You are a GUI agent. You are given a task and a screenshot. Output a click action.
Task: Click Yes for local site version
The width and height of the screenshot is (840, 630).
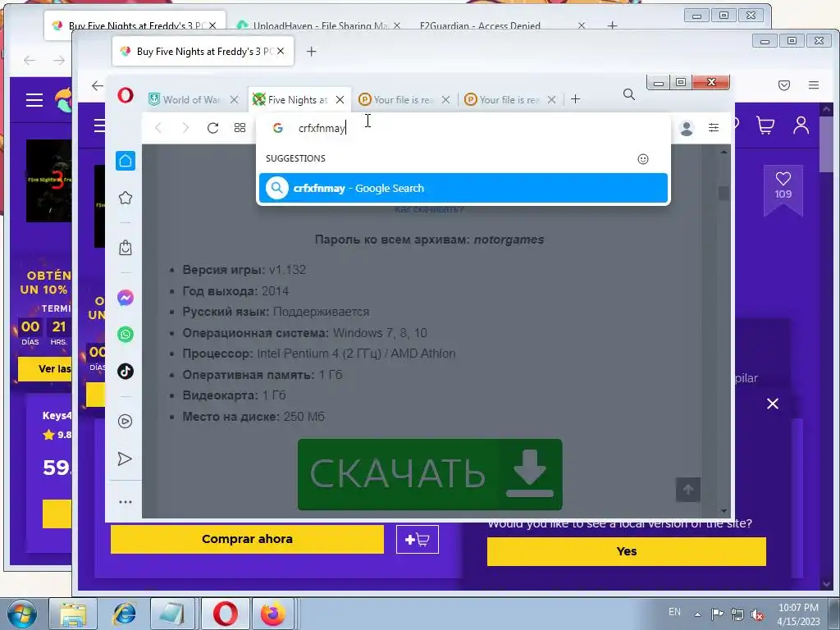click(x=626, y=551)
